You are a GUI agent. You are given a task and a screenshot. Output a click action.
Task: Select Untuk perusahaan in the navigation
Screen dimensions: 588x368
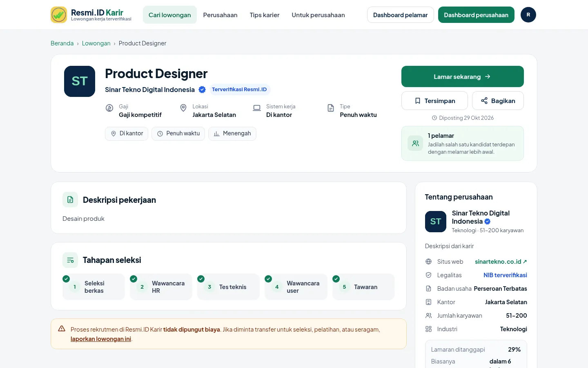[318, 15]
